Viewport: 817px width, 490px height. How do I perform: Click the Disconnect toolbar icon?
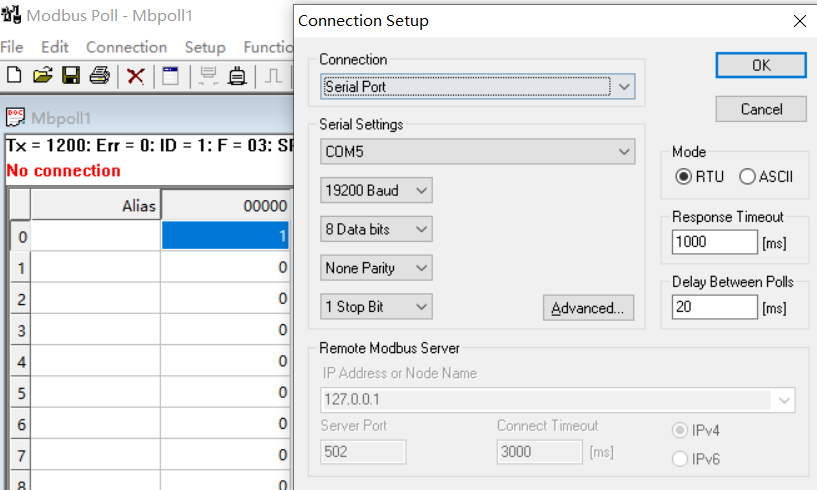(x=237, y=76)
